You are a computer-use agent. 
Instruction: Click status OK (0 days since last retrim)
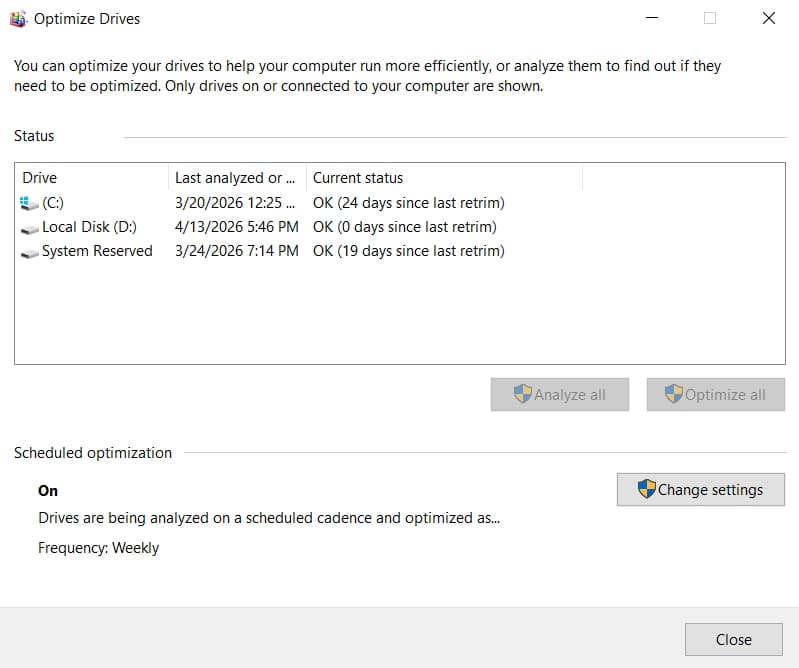[405, 227]
